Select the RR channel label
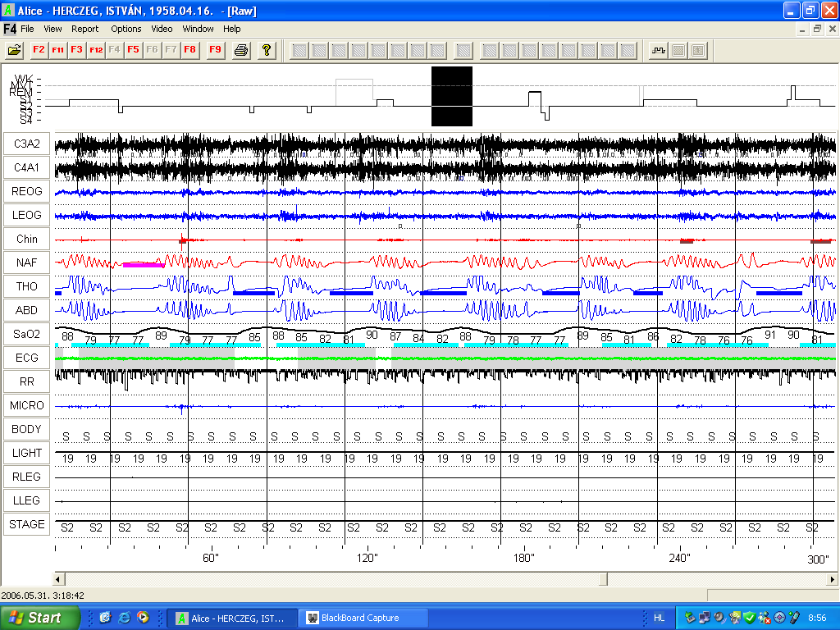 pos(27,381)
